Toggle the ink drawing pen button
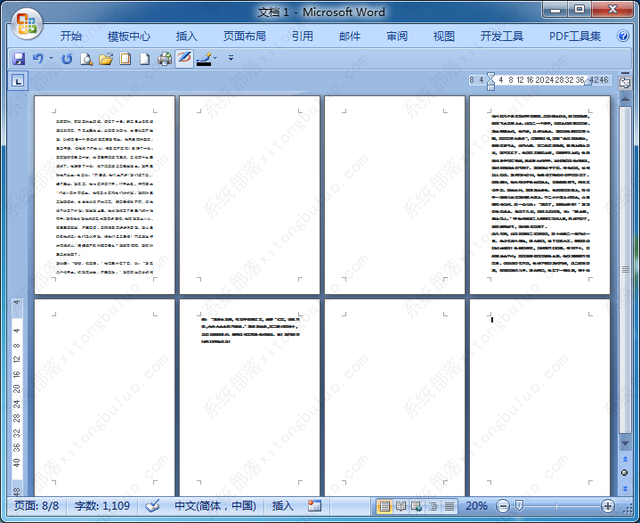Image resolution: width=640 pixels, height=523 pixels. coord(184,59)
